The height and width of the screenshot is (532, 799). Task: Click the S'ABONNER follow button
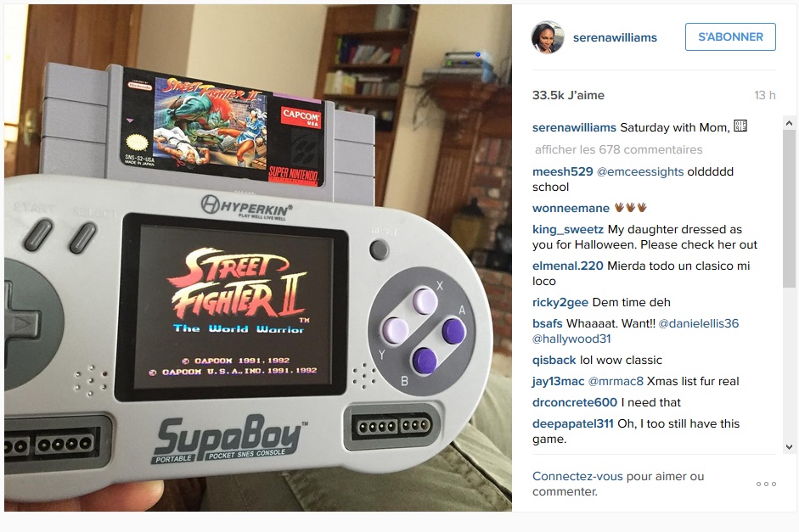click(730, 36)
